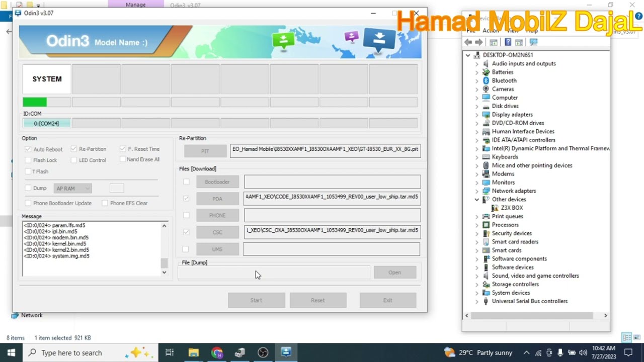Tick the checkbox next to the Bootloader button
Screen dimensions: 644x362
point(187,182)
